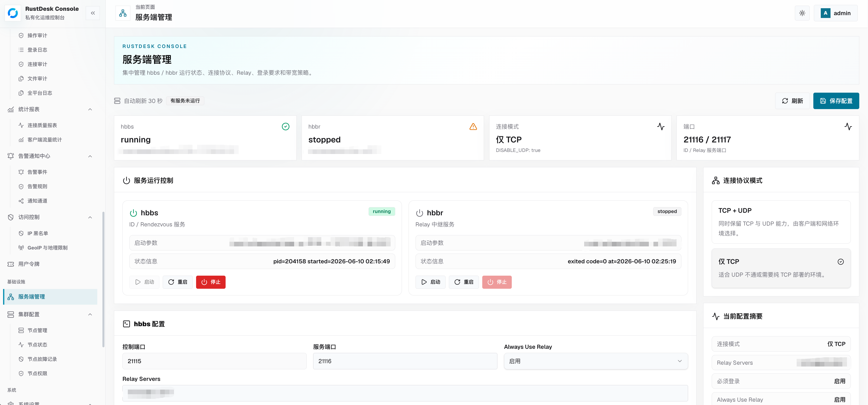The image size is (868, 405).
Task: Click the GeoIP radio-signal icon in sidebar
Action: (x=21, y=248)
